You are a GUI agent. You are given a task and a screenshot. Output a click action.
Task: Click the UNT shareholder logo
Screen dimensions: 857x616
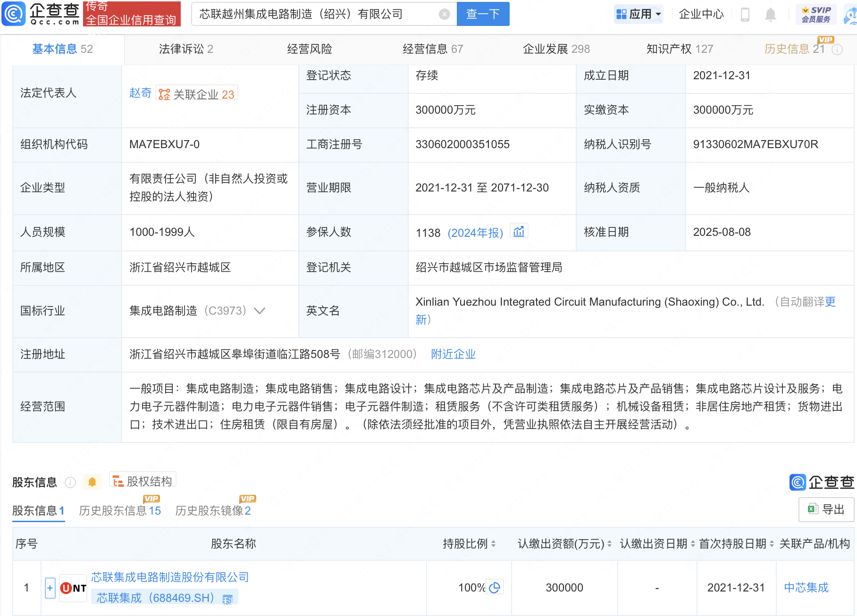coord(73,588)
